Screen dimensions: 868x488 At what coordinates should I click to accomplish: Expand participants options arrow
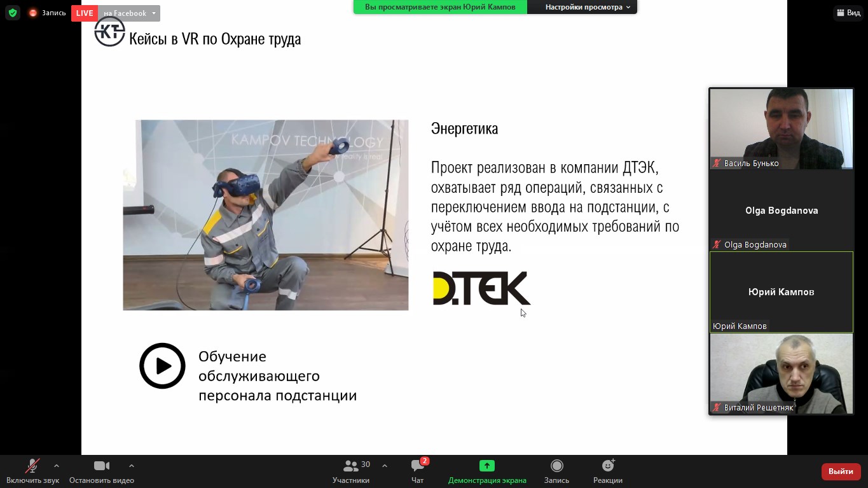(385, 466)
